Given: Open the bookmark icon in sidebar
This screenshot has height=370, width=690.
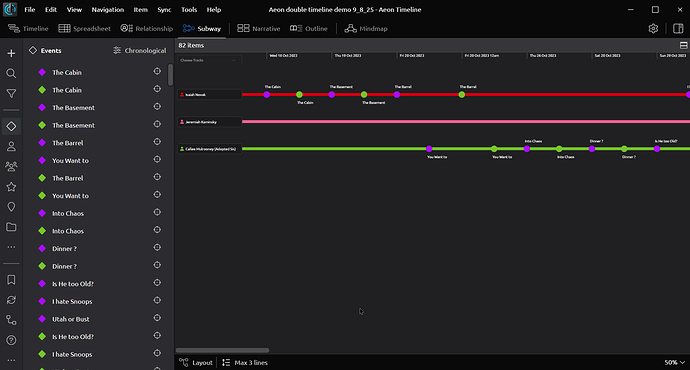Looking at the screenshot, I should point(11,280).
